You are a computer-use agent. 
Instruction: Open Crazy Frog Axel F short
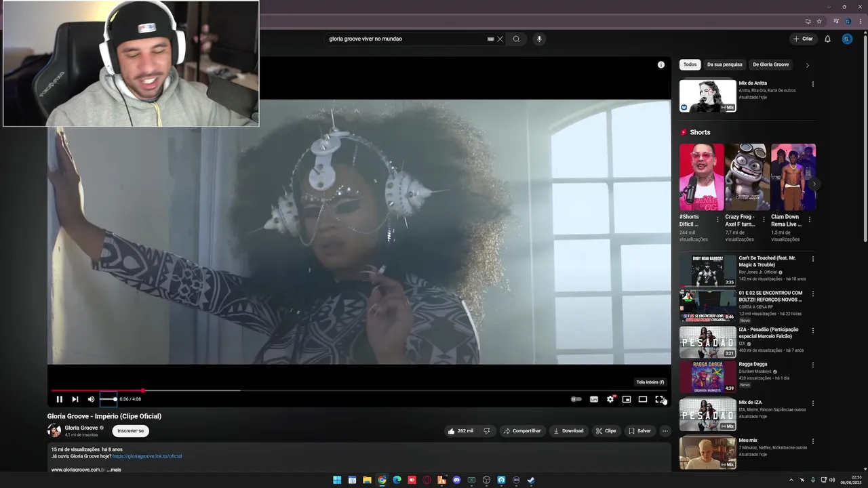(x=747, y=178)
